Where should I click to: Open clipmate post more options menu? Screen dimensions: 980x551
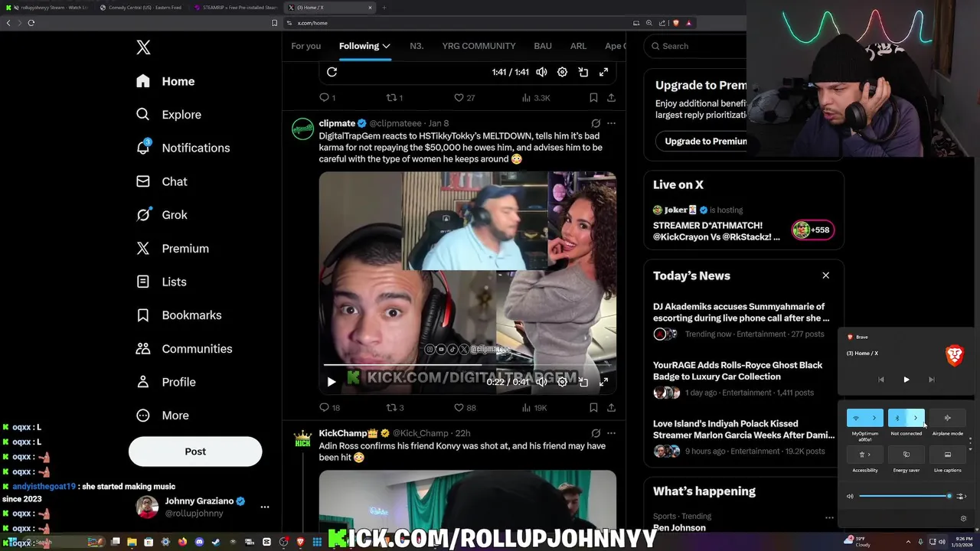611,123
